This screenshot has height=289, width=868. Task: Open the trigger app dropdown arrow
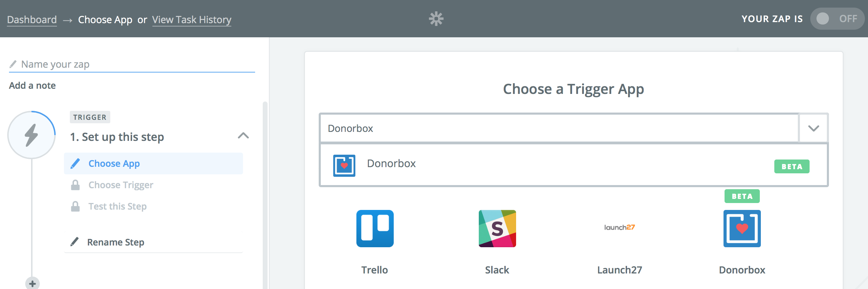(x=813, y=128)
